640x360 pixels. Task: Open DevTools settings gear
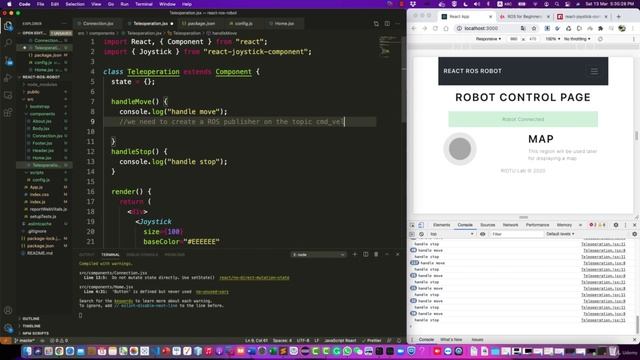click(x=616, y=225)
